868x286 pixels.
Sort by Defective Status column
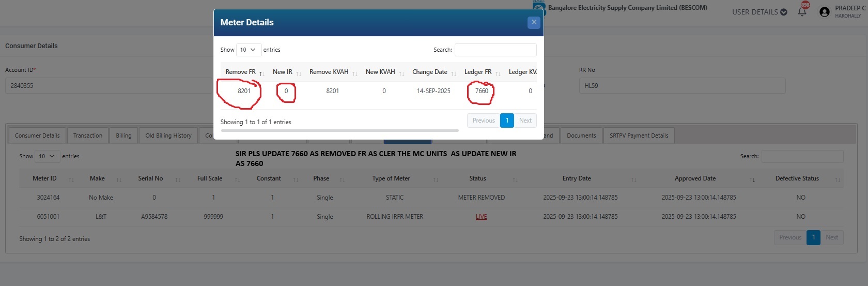coord(801,178)
